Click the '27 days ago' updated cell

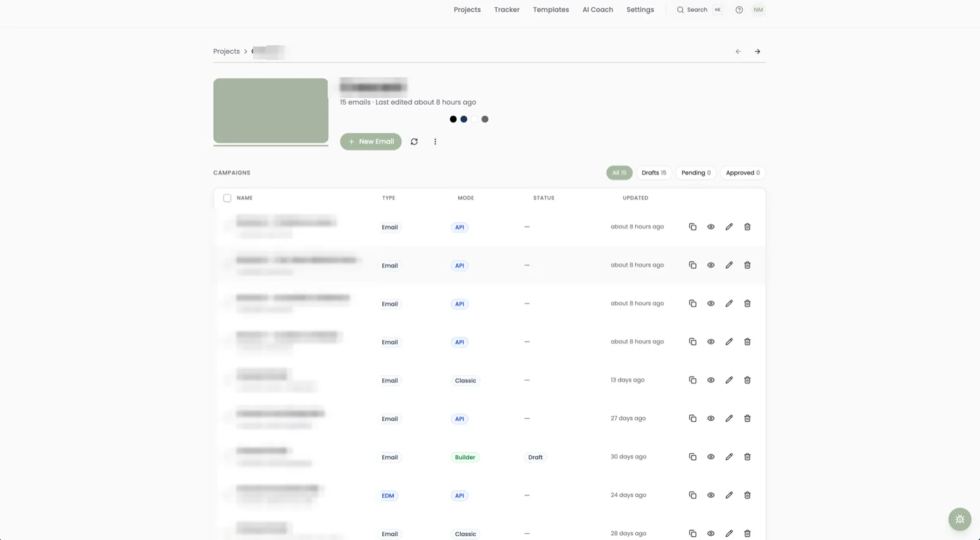click(x=628, y=419)
